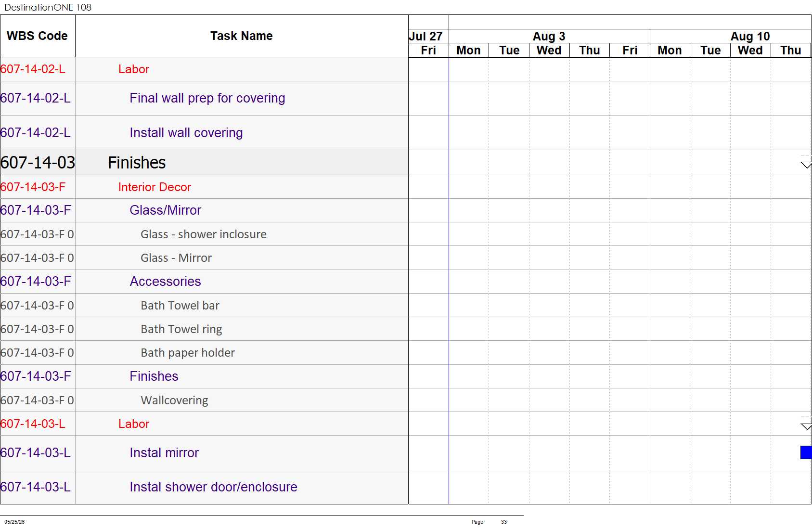Select the Glass/Mirror task group
Viewport: 812px width, 528px height.
165,210
